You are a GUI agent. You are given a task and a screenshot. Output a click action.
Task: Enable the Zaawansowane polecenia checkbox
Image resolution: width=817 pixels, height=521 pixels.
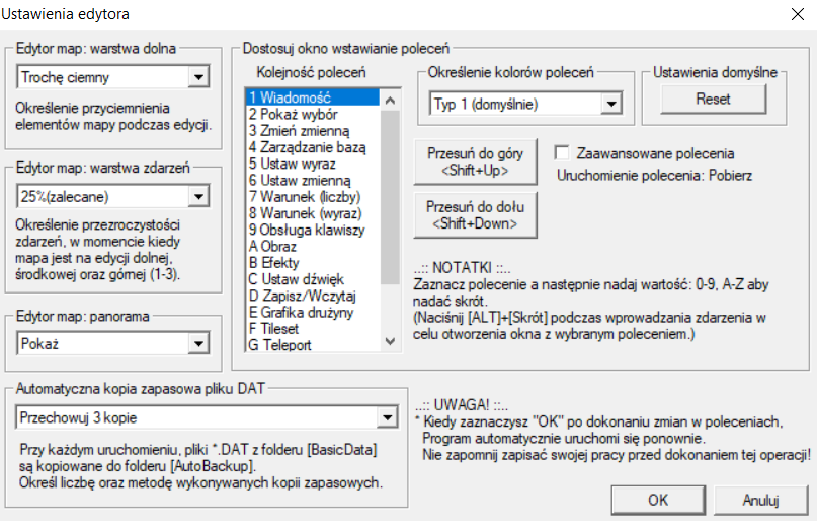pyautogui.click(x=562, y=153)
